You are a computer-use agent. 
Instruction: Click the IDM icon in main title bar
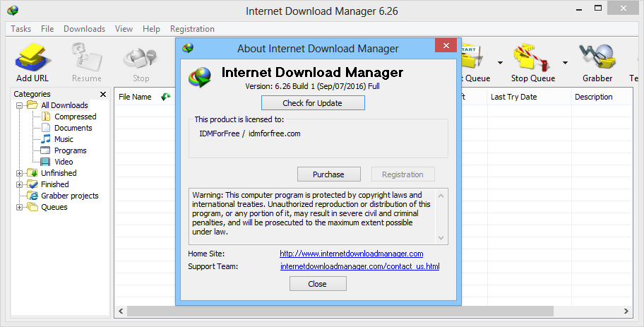pyautogui.click(x=13, y=11)
